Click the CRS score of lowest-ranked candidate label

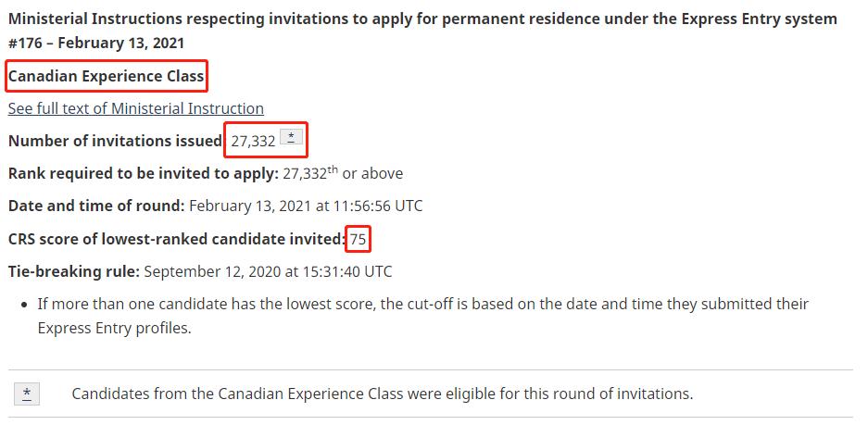coord(176,239)
